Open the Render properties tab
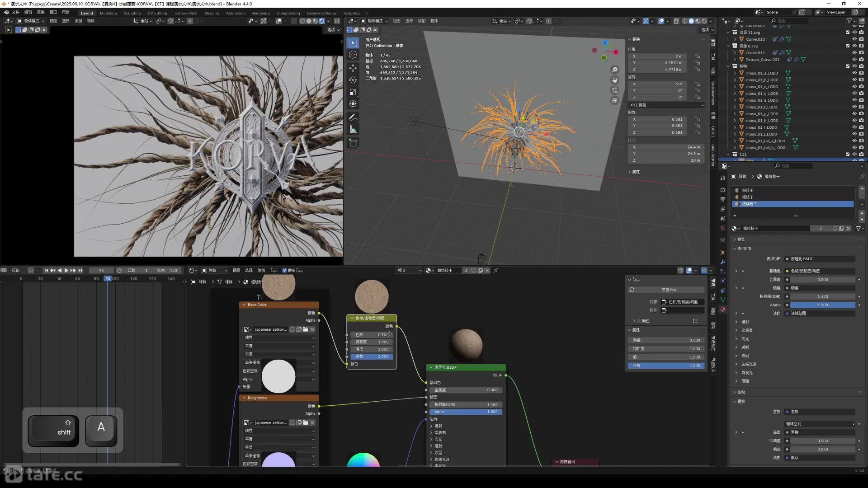Viewport: 868px width, 488px height. (x=723, y=190)
